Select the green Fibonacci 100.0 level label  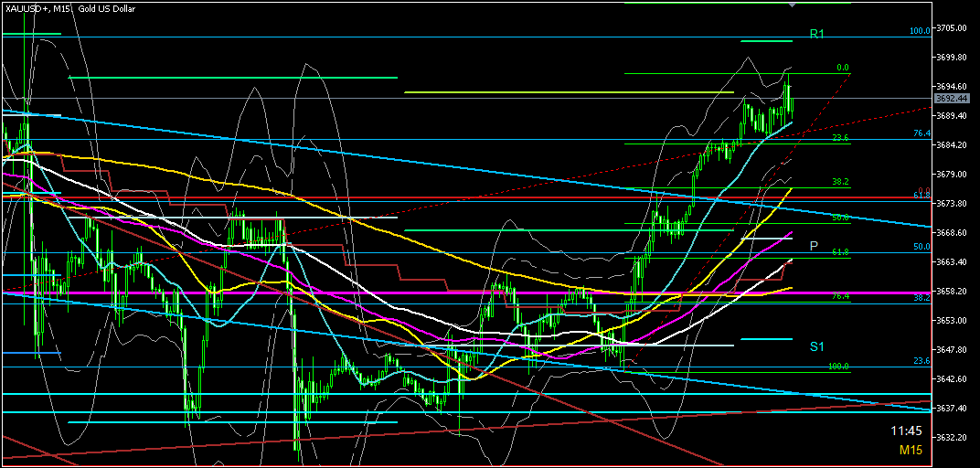click(838, 367)
